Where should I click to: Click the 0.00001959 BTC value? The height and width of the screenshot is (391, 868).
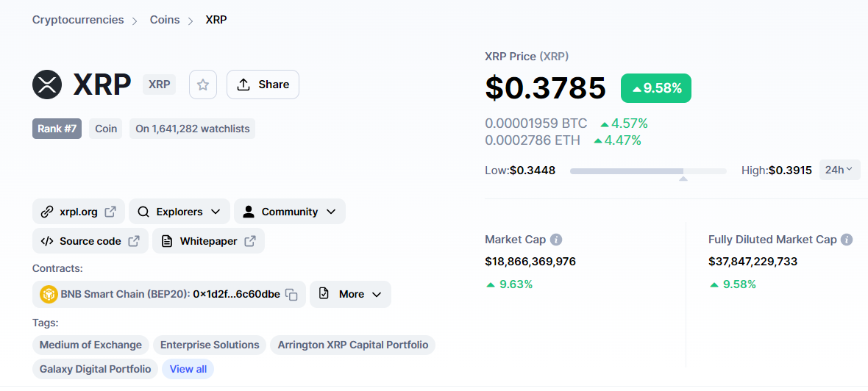(x=536, y=123)
